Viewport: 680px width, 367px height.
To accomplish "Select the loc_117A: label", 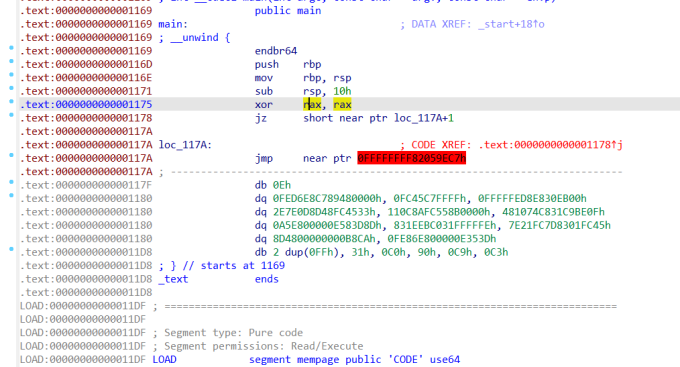I will click(185, 145).
